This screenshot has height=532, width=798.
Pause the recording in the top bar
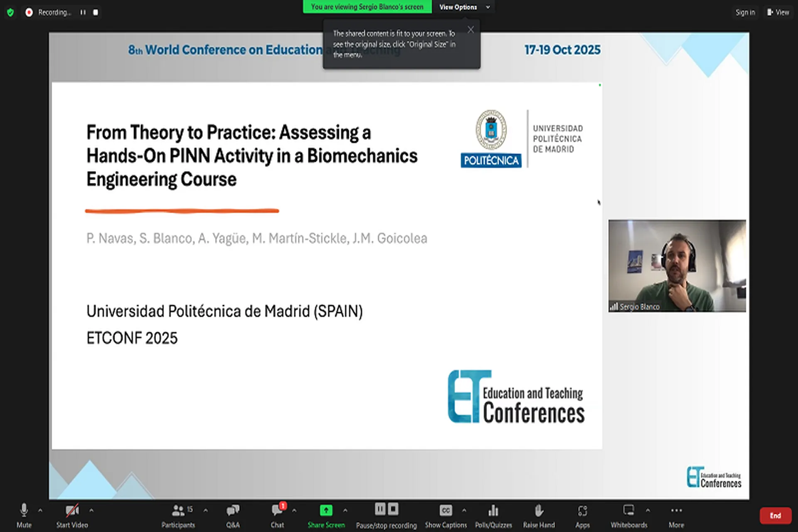coord(83,12)
